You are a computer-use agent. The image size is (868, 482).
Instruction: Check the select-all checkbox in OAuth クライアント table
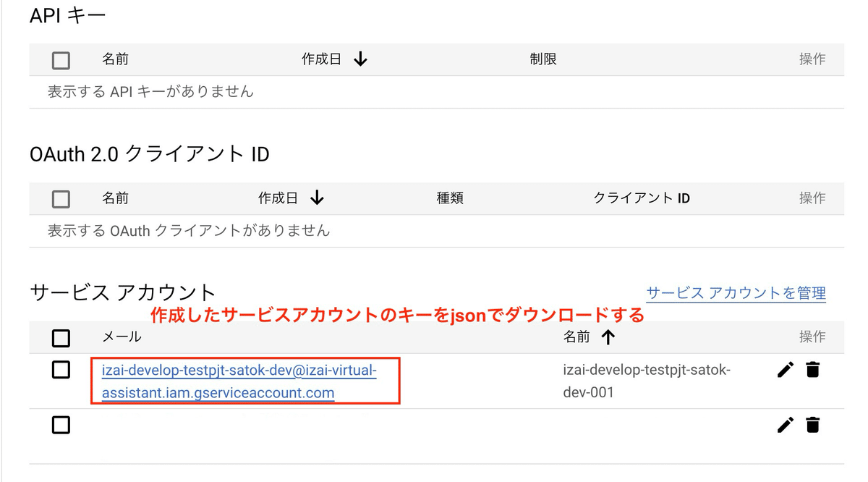(x=61, y=198)
